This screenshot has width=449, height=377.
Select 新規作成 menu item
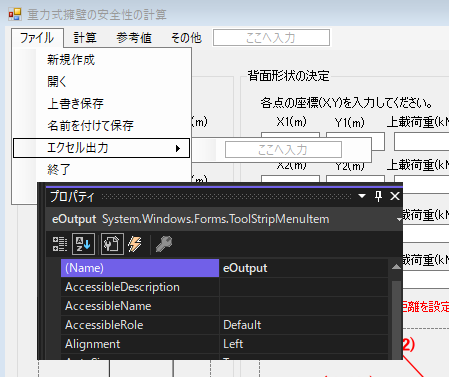(x=102, y=60)
